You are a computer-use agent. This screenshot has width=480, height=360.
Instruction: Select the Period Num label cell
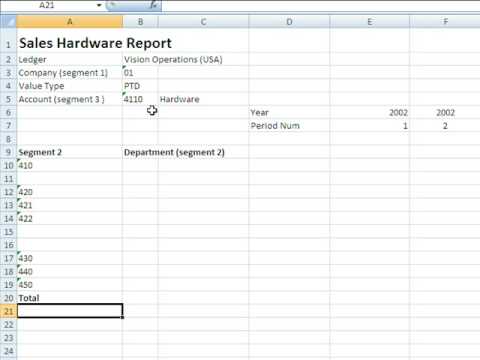pyautogui.click(x=289, y=126)
